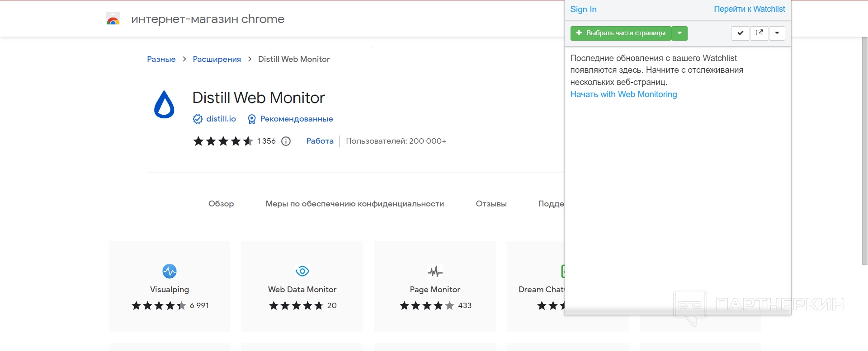868x351 pixels.
Task: Open the Visualping extension card
Action: click(x=170, y=286)
